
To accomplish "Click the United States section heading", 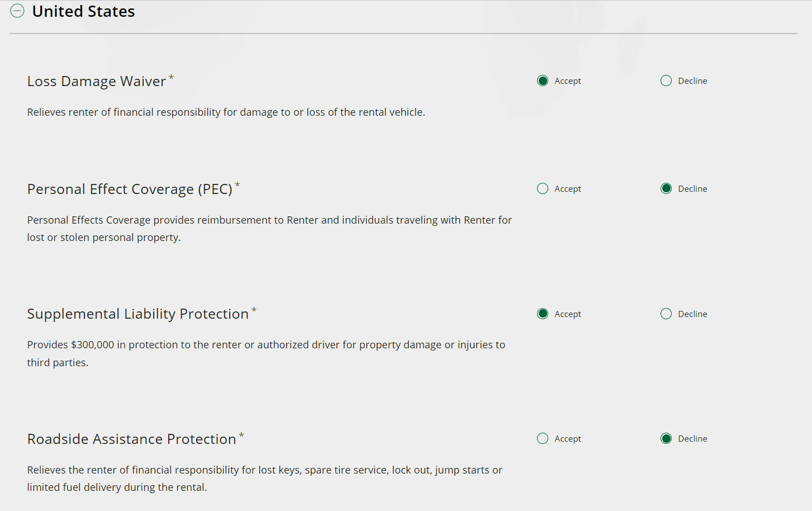I will coord(83,11).
